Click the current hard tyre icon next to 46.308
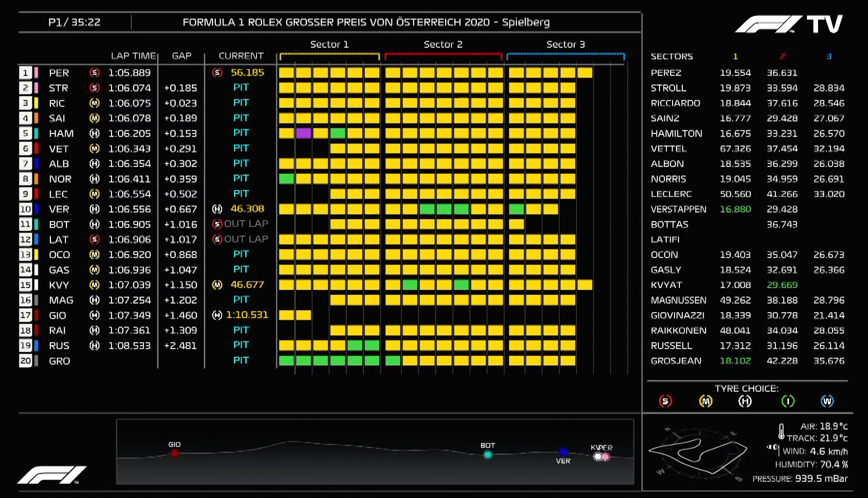Screen dimensions: 868x498 [217, 209]
